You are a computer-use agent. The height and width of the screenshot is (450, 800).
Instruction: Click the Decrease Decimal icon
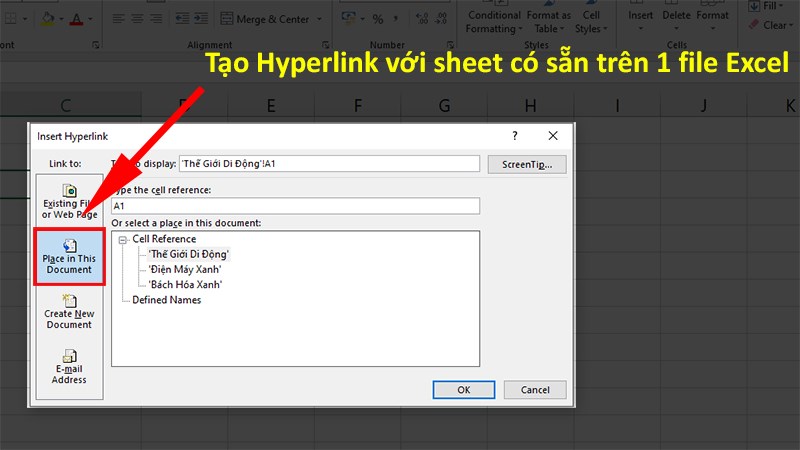click(x=441, y=19)
